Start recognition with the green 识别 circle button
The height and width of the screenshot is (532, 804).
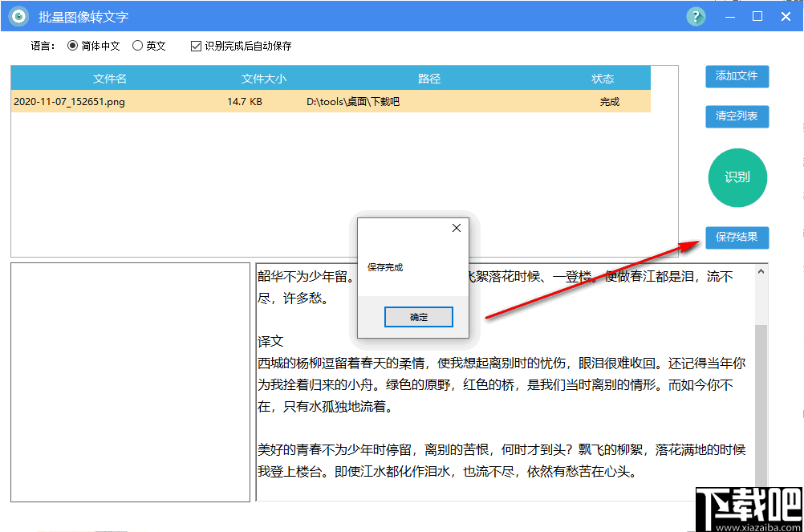[737, 177]
